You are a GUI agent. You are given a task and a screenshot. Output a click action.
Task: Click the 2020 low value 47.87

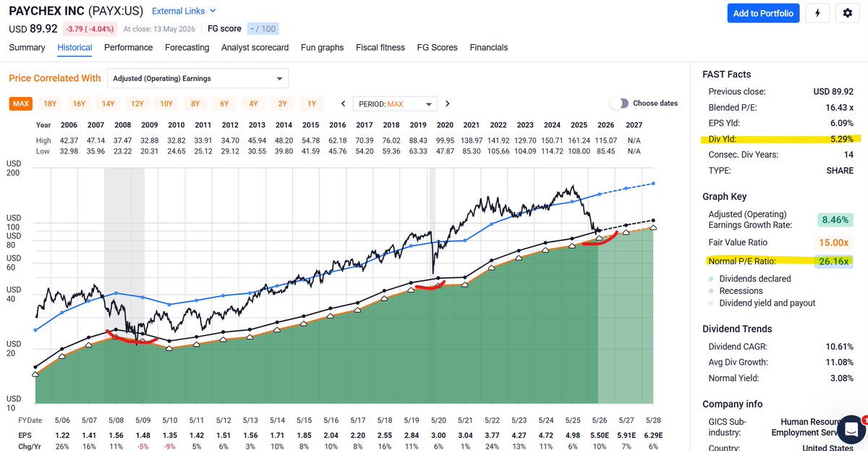(446, 151)
